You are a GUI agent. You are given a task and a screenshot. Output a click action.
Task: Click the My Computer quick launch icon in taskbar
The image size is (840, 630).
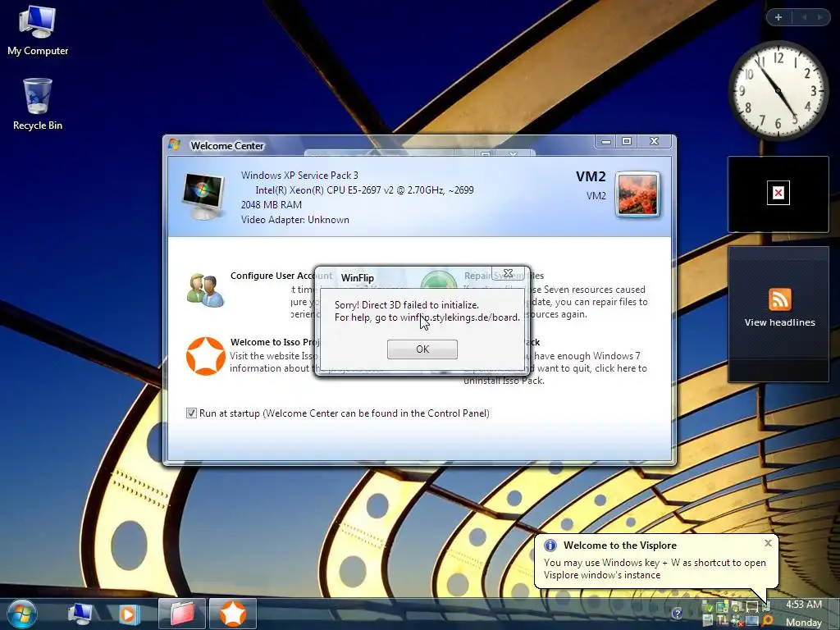click(80, 614)
